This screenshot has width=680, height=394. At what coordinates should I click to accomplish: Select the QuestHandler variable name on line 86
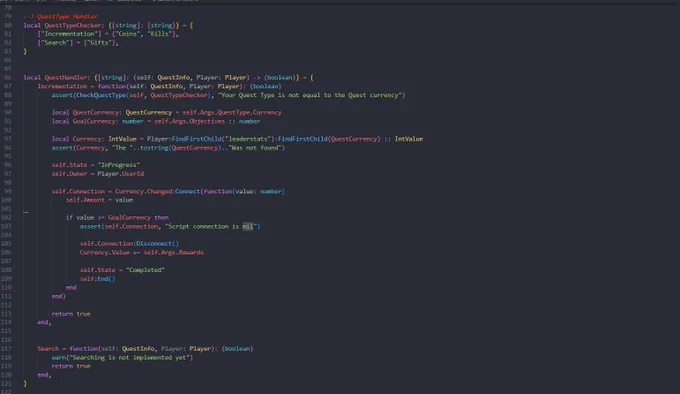66,78
